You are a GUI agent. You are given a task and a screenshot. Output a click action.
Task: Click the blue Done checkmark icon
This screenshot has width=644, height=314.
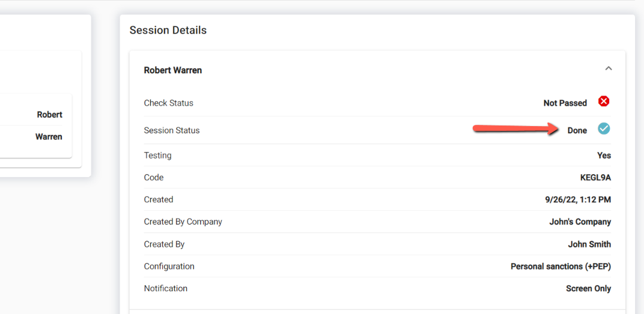(x=604, y=128)
